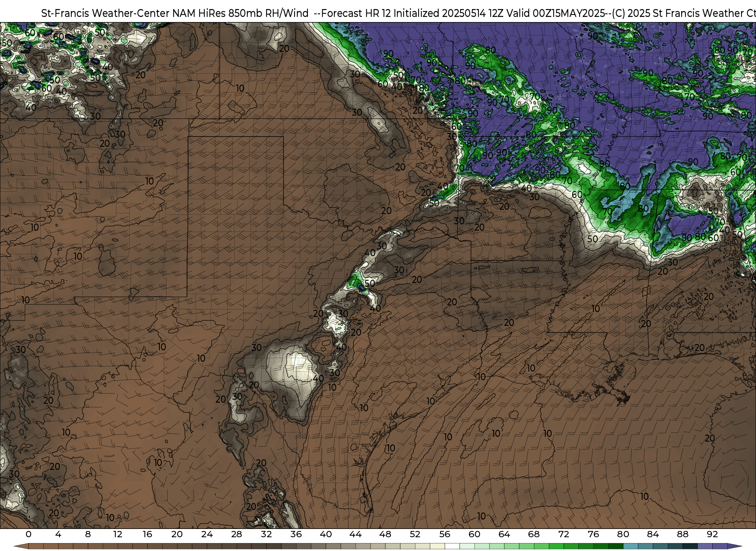Click the colorbar tick label '92'
The width and height of the screenshot is (756, 551).
coord(712,534)
